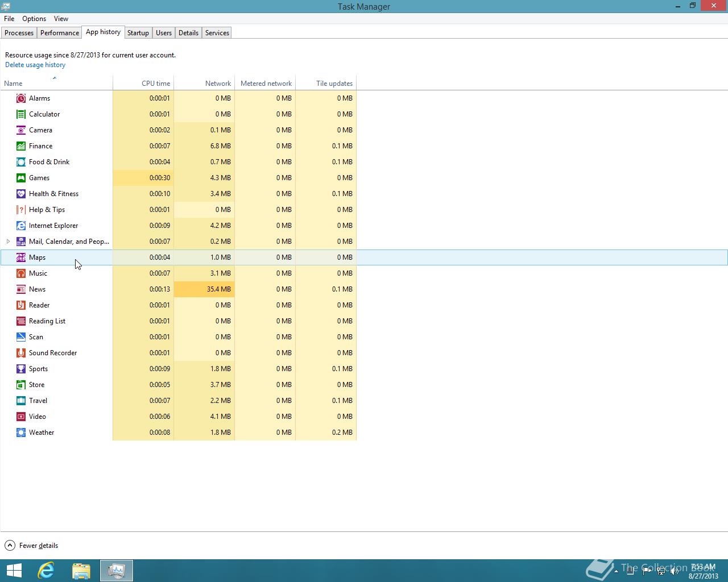Screen dimensions: 728x582
Task: Select News CPU time 0:00:13
Action: click(143, 289)
